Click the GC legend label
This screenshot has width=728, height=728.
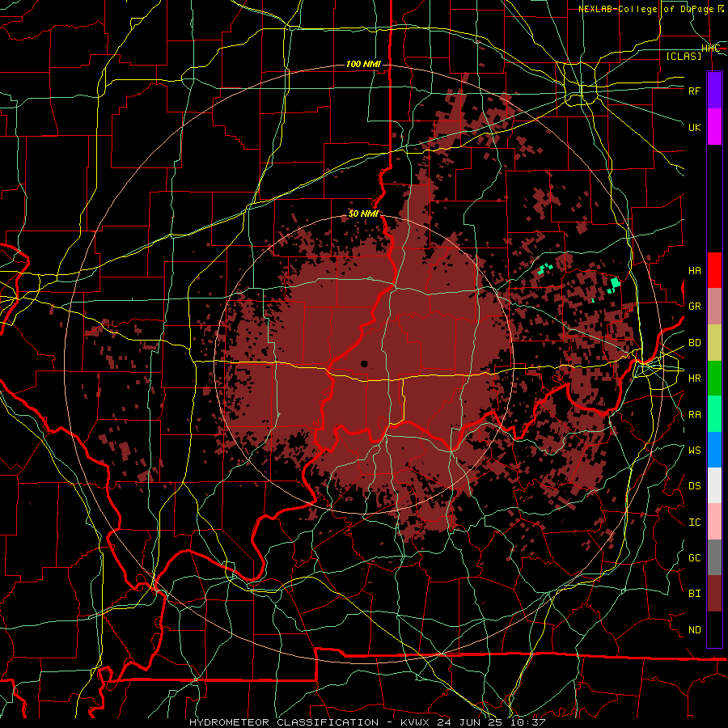click(x=694, y=558)
